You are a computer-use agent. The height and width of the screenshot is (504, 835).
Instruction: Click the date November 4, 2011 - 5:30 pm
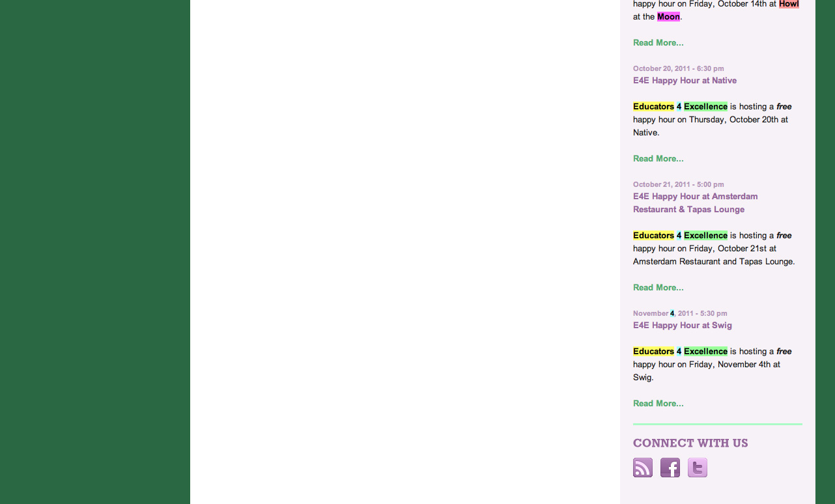680,313
